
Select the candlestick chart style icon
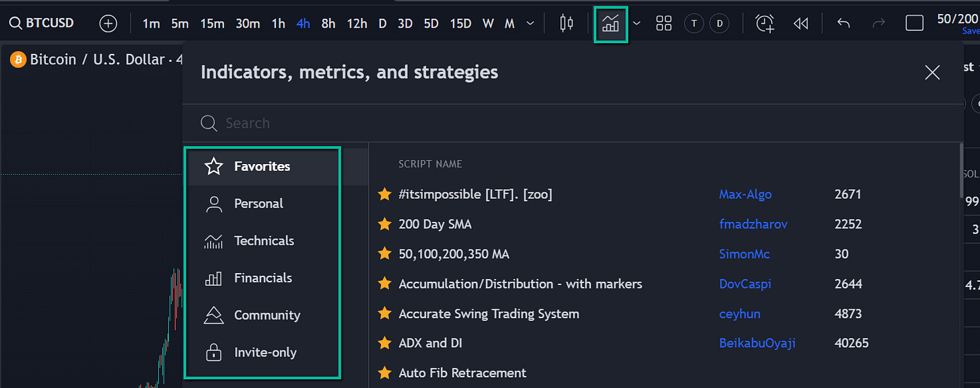tap(566, 23)
